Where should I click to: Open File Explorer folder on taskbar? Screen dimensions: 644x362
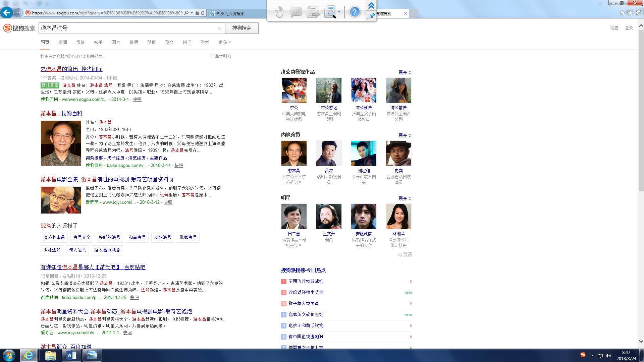[x=50, y=355]
